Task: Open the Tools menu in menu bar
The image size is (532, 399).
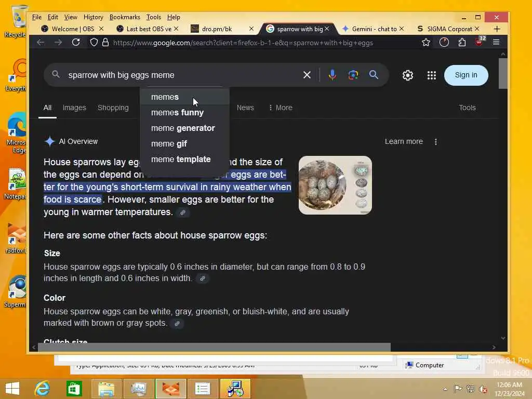Action: 153,17
